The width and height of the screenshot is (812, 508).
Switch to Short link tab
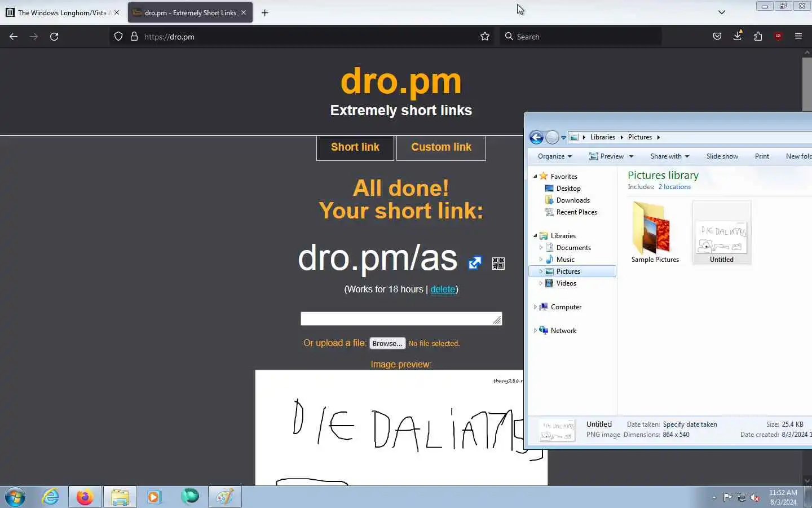(355, 148)
